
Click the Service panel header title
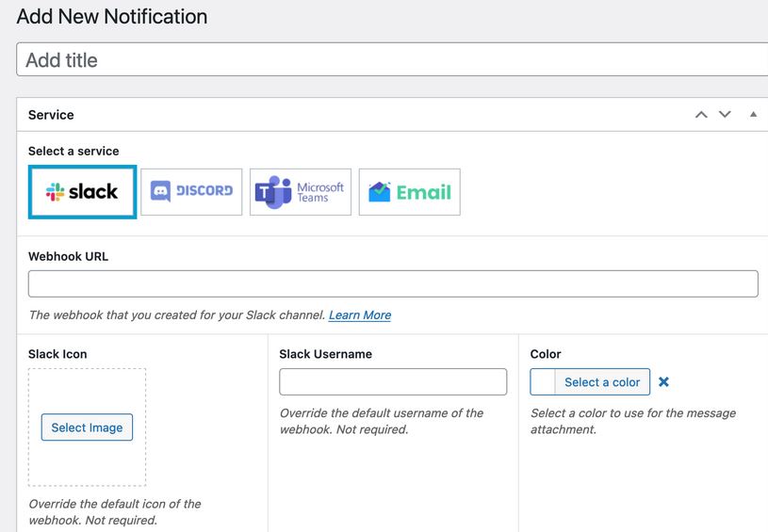51,115
